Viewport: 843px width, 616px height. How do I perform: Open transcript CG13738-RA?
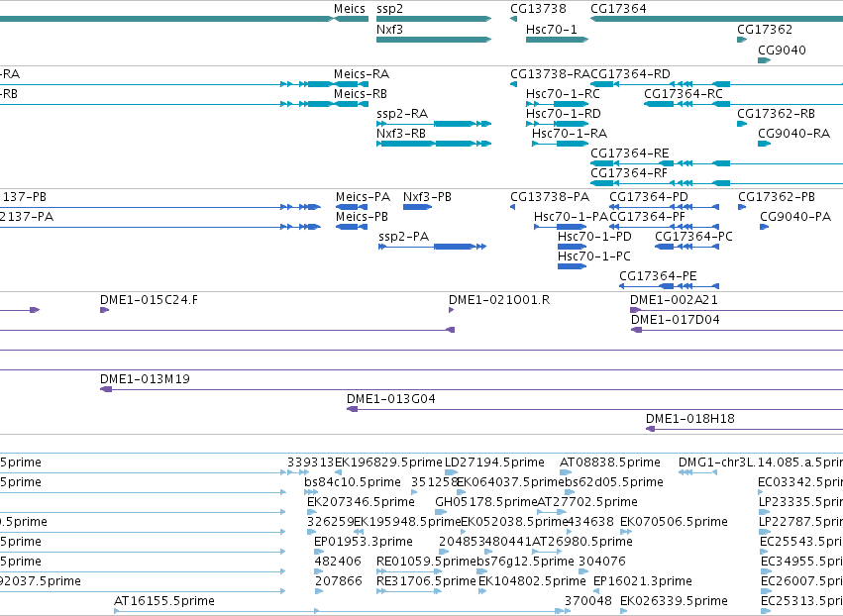point(550,74)
